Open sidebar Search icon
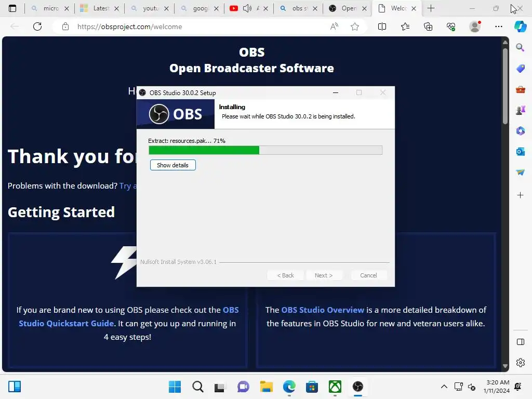The image size is (532, 399). [x=520, y=47]
